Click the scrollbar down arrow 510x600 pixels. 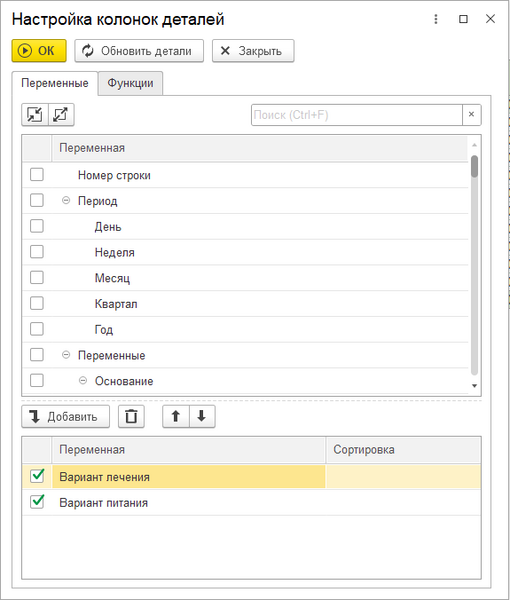[474, 386]
